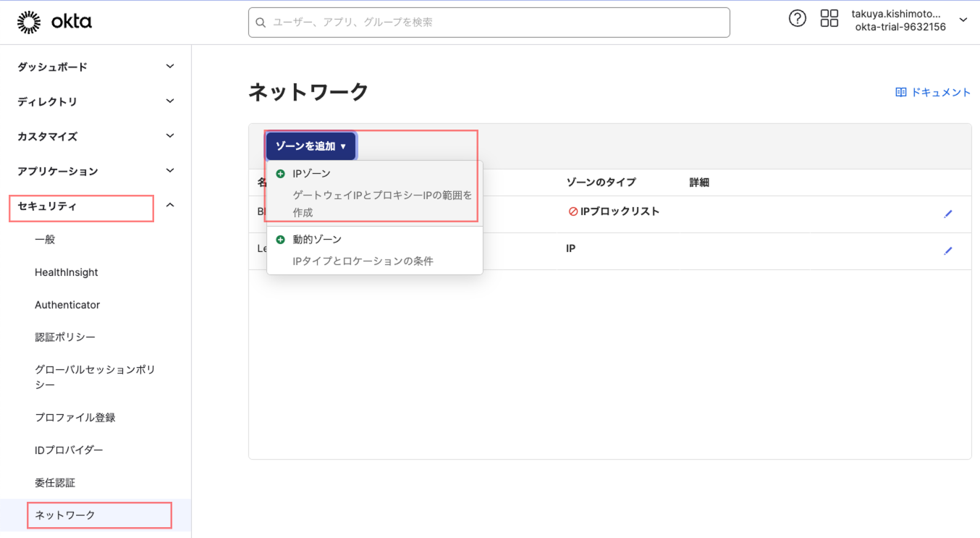980x538 pixels.
Task: Collapse the セキュリティ sidebar section
Action: pyautogui.click(x=48, y=208)
